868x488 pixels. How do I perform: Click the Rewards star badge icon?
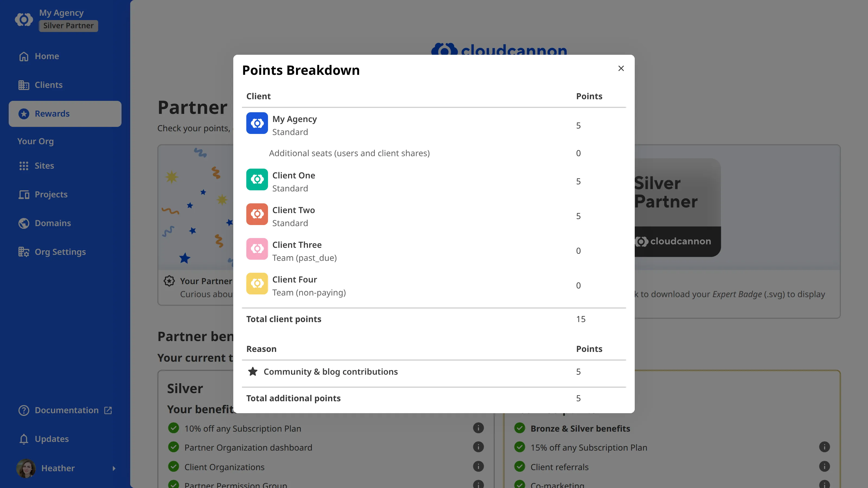pyautogui.click(x=24, y=114)
